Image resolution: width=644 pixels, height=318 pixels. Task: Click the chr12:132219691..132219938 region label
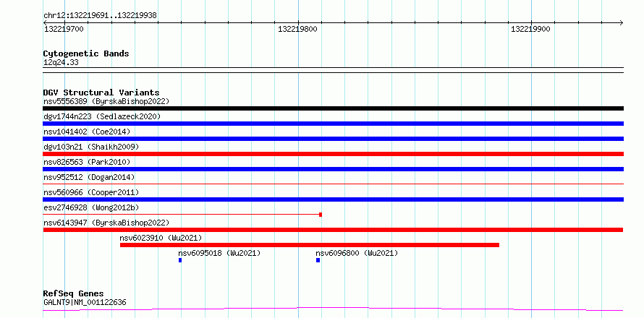[100, 15]
